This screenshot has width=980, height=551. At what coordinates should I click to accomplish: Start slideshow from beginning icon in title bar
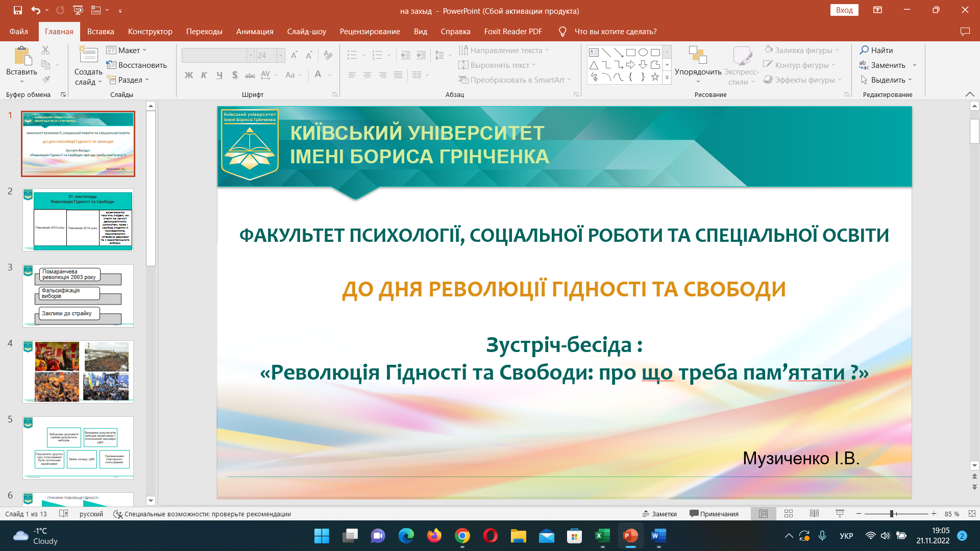click(x=78, y=10)
